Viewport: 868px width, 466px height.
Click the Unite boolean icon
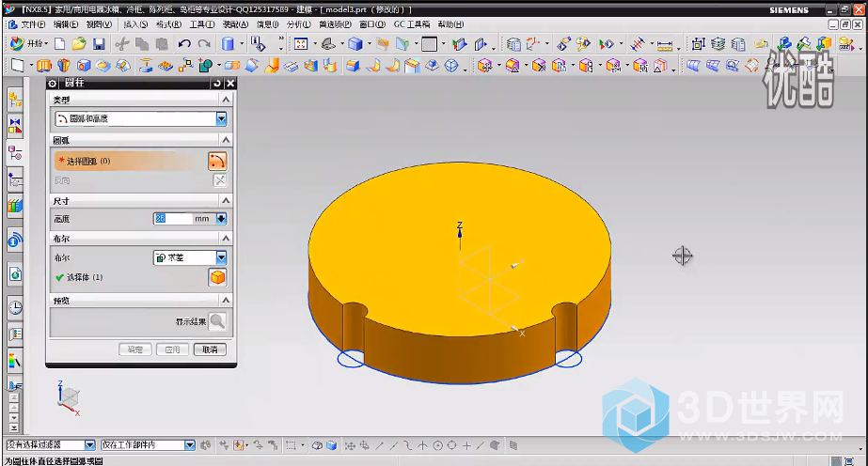(x=205, y=66)
